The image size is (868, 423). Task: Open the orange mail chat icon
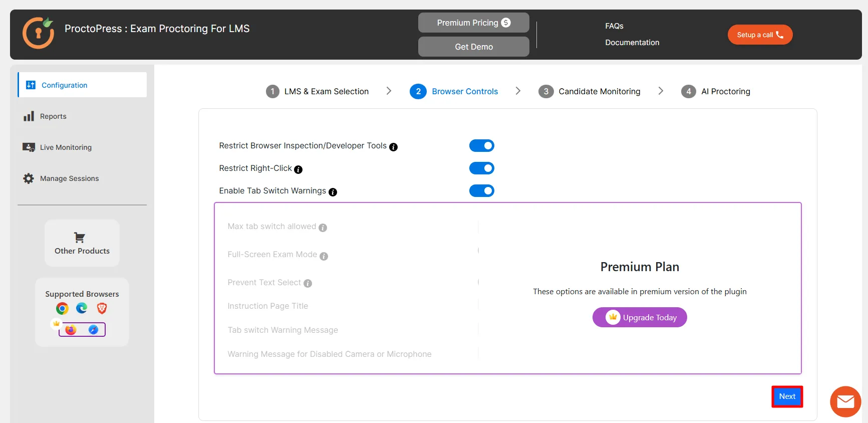coord(845,401)
